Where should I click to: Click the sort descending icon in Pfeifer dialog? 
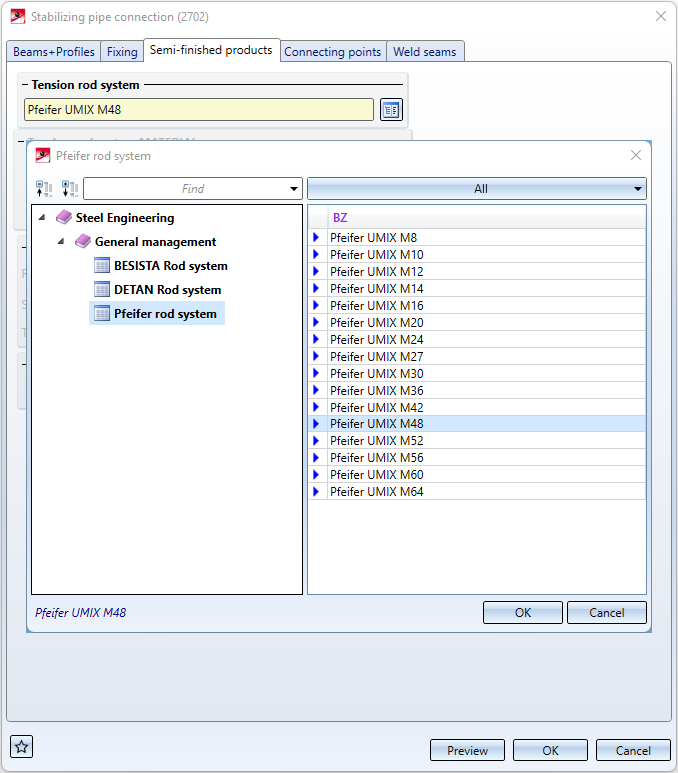[70, 188]
